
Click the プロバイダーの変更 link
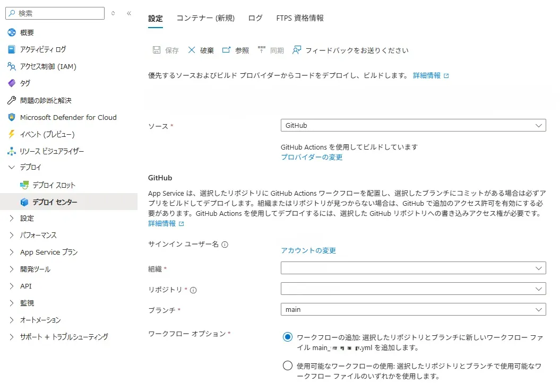(x=312, y=157)
